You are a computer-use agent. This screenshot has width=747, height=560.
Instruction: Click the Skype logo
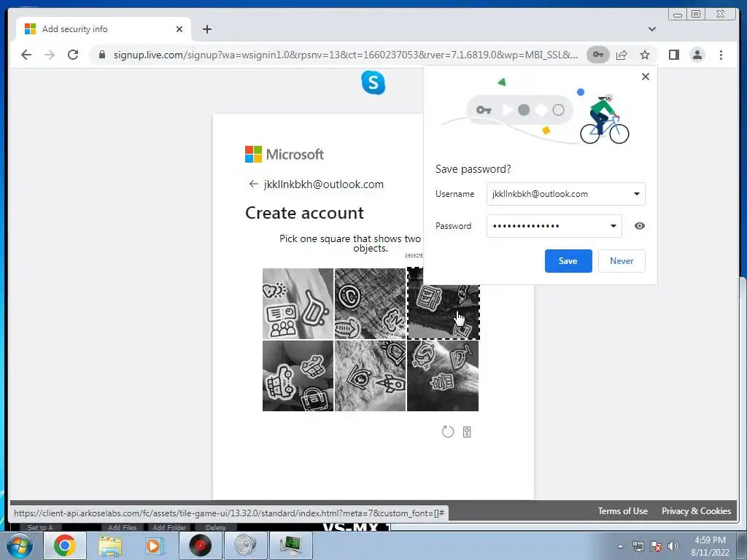tap(373, 83)
